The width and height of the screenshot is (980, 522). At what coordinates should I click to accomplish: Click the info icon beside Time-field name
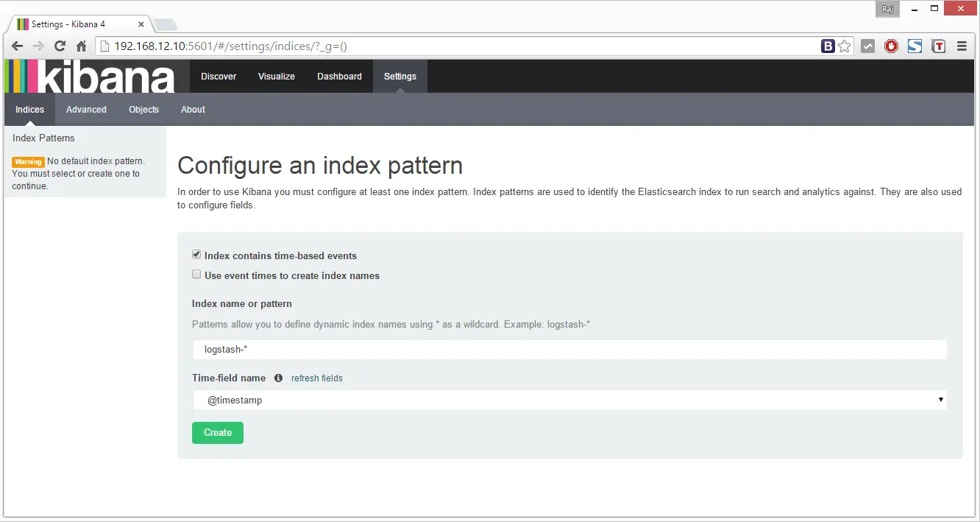(278, 378)
